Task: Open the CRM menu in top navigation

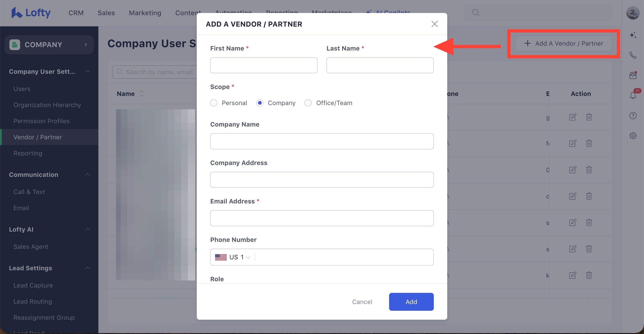Action: pyautogui.click(x=76, y=13)
